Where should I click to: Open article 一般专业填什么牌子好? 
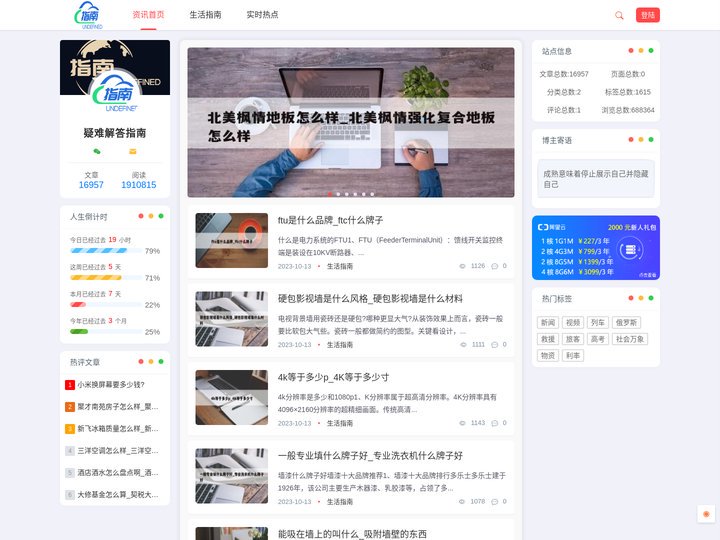coord(370,456)
